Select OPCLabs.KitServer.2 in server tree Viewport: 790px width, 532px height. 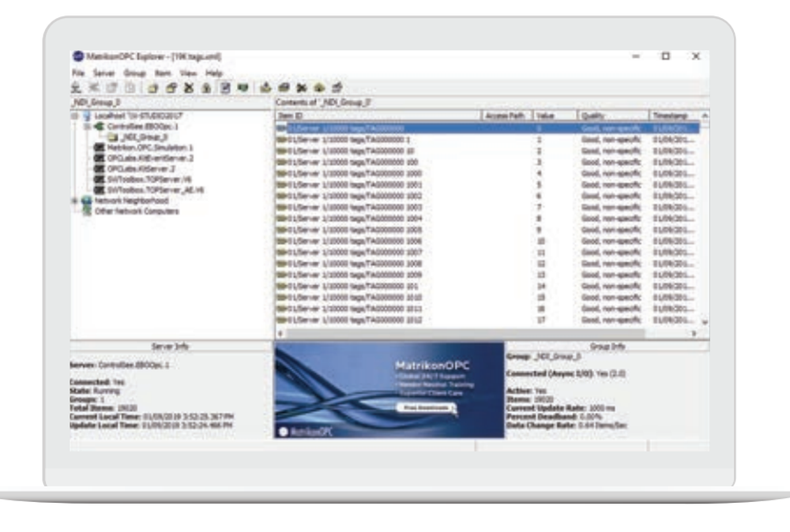click(x=141, y=169)
